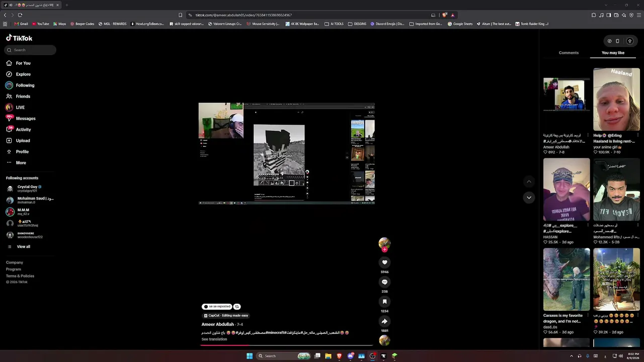Follow the creator via the red plus badge
This screenshot has height=362, width=644.
(384, 249)
